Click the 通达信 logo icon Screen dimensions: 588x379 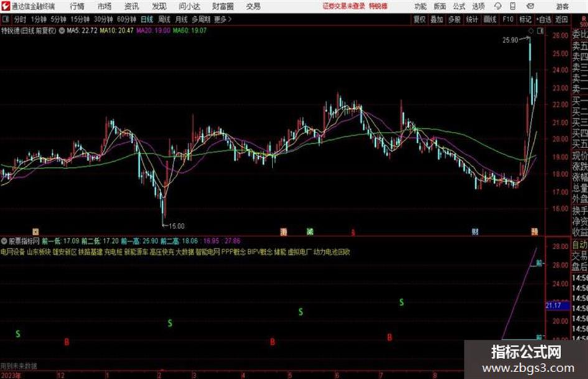[6, 6]
